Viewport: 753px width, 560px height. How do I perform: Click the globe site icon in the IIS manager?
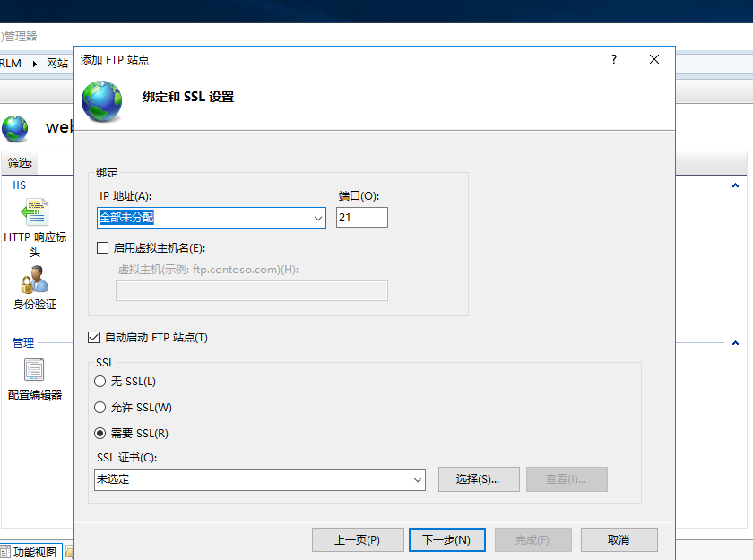(15, 129)
